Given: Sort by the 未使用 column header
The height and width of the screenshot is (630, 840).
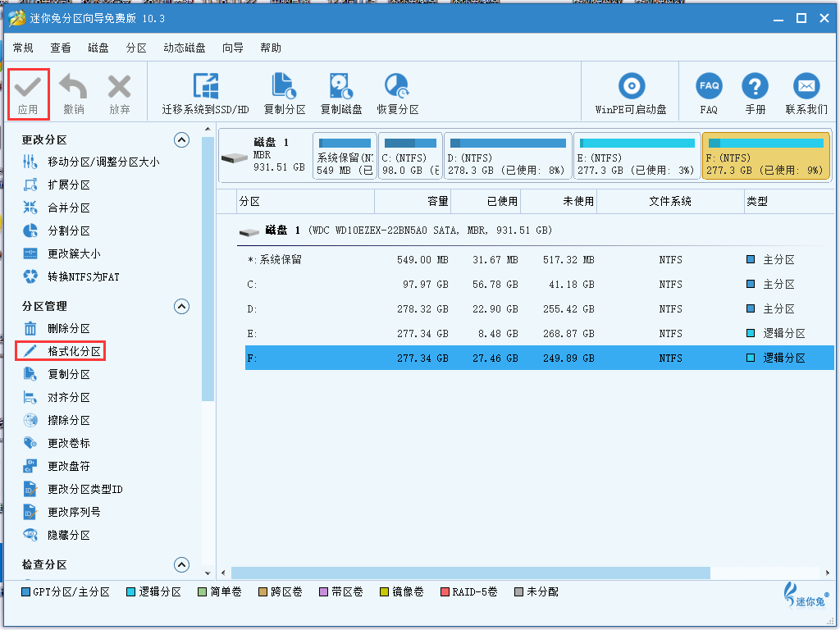Looking at the screenshot, I should (559, 202).
